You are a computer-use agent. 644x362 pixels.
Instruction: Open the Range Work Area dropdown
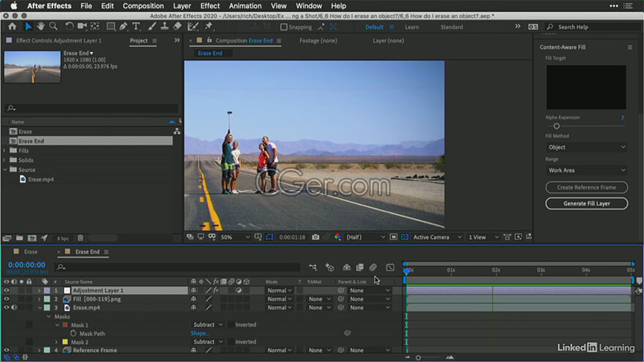[586, 170]
